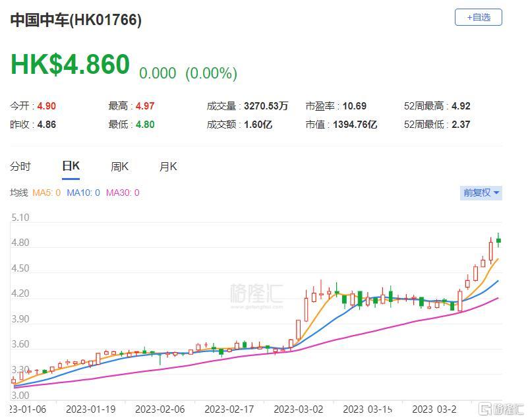Screen dimensions: 528x420
Task: Click the 4.50 price axis label
Action: tap(20, 268)
